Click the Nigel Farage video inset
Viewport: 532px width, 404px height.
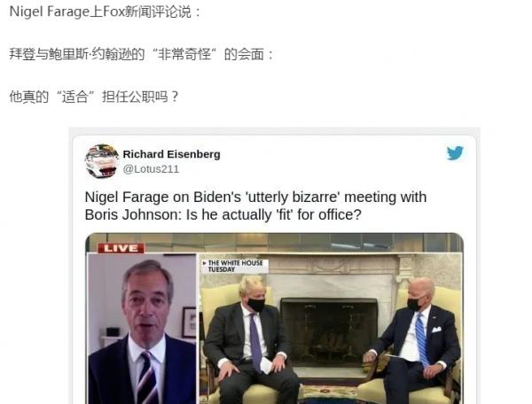142,329
